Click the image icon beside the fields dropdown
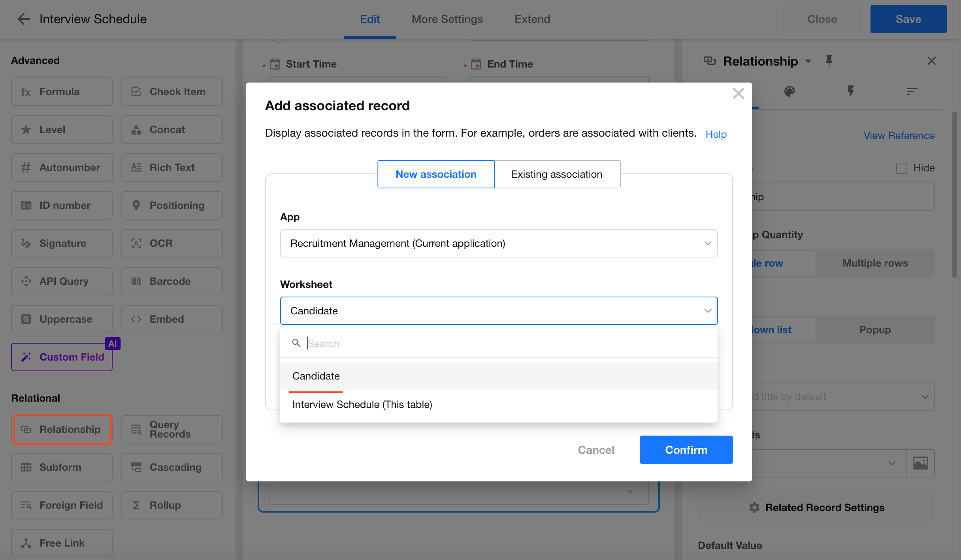The height and width of the screenshot is (560, 961). pos(921,463)
